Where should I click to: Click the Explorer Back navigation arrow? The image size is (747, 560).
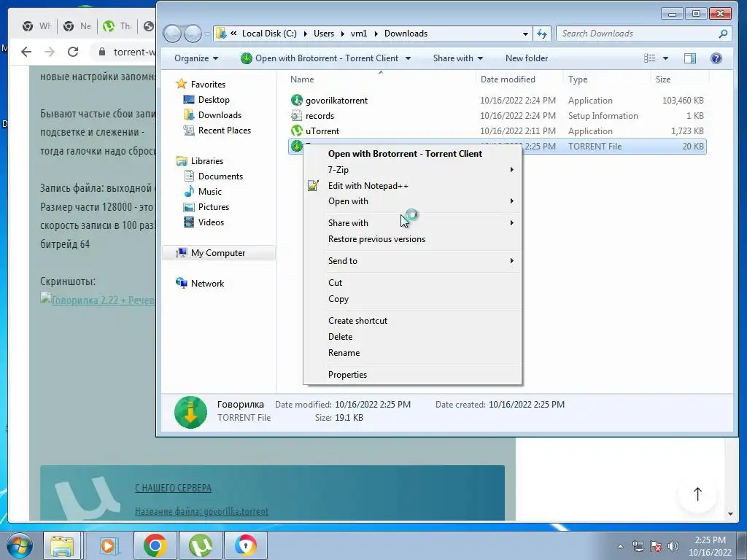coord(172,34)
